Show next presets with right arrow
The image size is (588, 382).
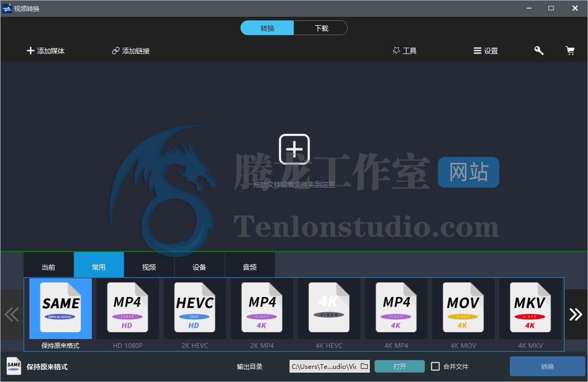pyautogui.click(x=575, y=314)
